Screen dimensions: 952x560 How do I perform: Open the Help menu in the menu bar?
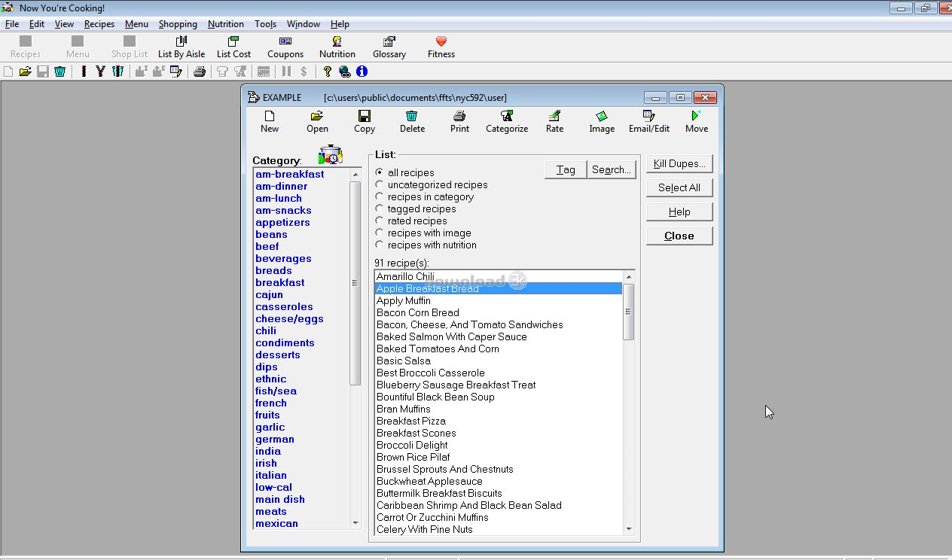point(340,24)
